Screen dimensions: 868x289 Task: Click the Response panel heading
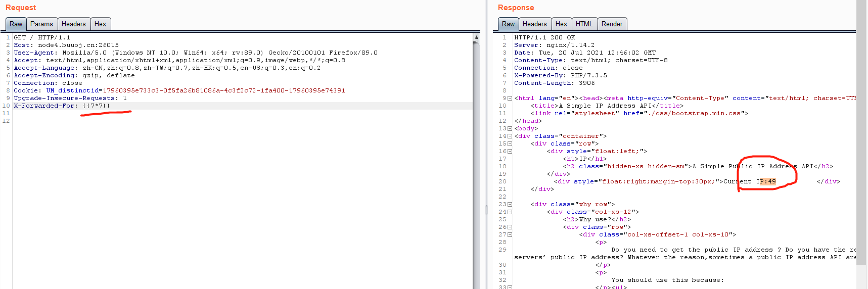[x=516, y=8]
